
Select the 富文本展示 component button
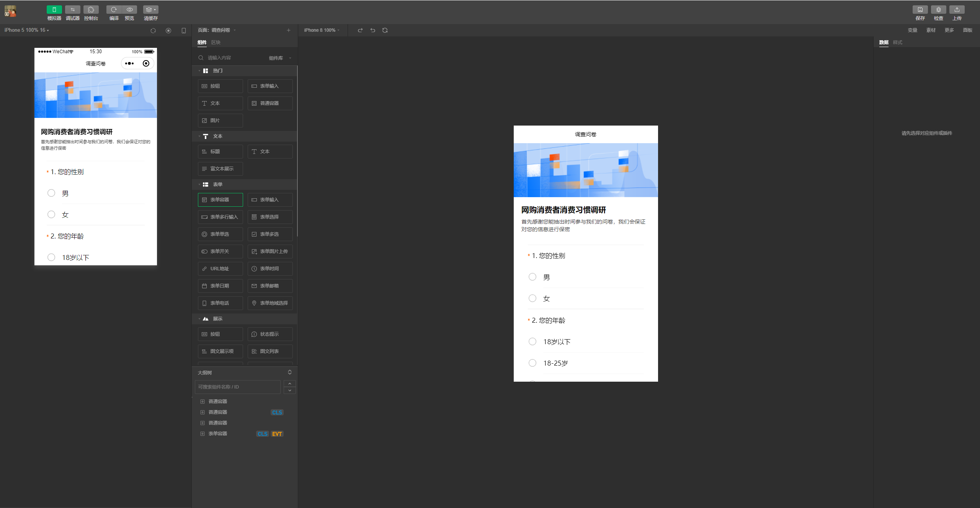[x=220, y=169]
